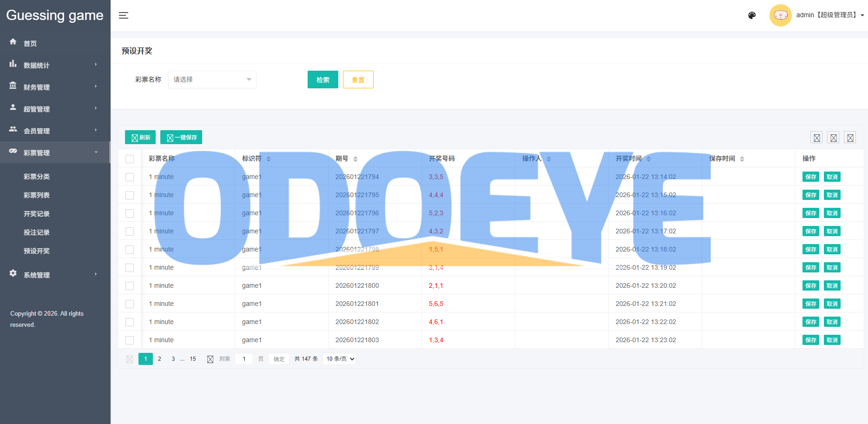This screenshot has width=868, height=424.
Task: Click the 数据统计 bar chart icon
Action: click(x=13, y=64)
